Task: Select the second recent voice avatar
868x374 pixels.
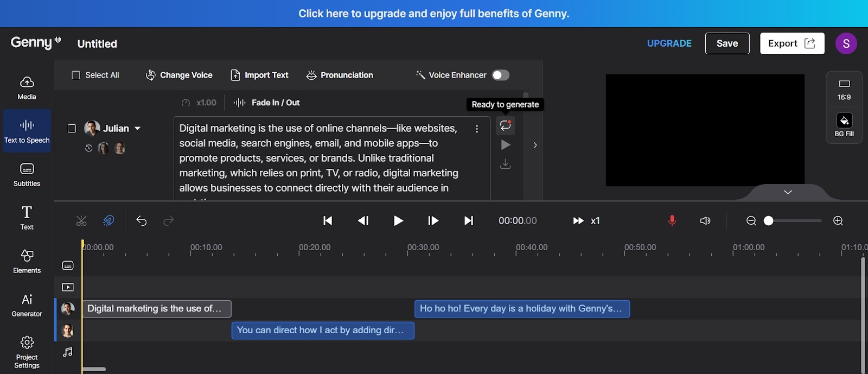Action: click(x=120, y=148)
